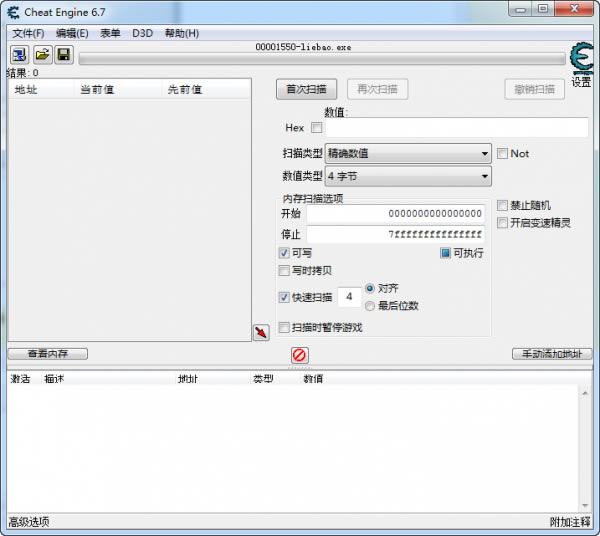Click the 先前值 column header
The height and width of the screenshot is (536, 600).
click(x=206, y=90)
